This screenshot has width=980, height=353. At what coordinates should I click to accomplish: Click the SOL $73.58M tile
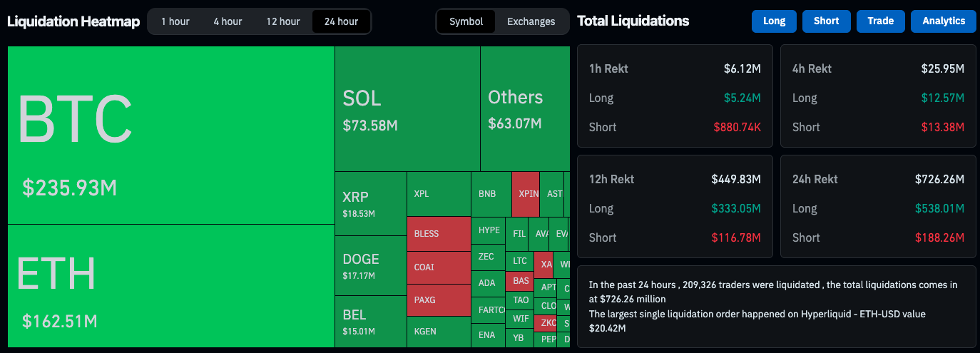407,108
